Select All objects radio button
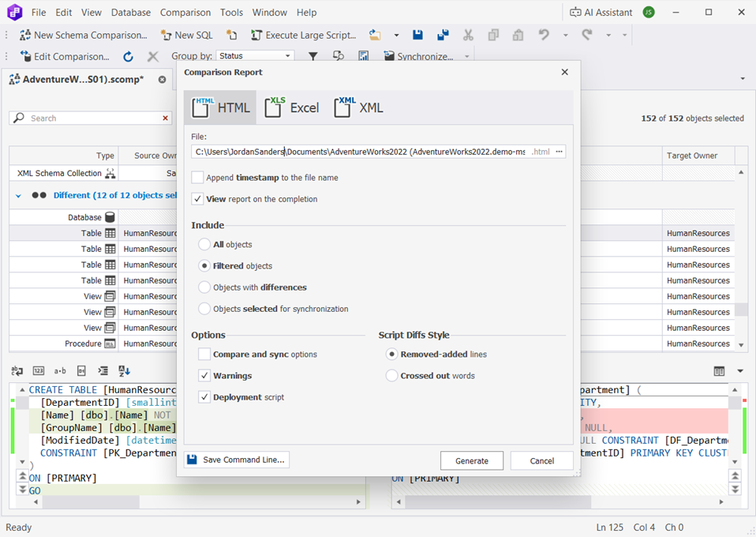756x537 pixels. [x=204, y=245]
